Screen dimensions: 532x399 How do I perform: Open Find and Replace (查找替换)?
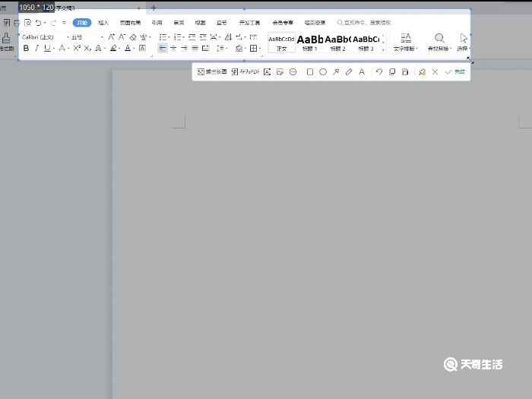pyautogui.click(x=439, y=42)
